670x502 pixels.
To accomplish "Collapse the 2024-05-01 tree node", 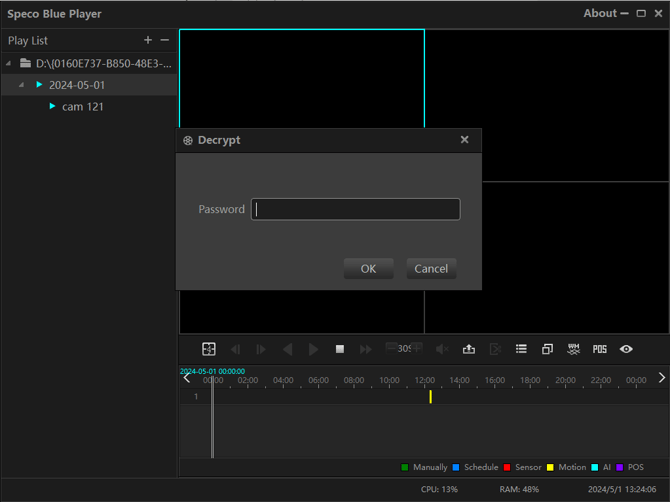I will [x=21, y=85].
